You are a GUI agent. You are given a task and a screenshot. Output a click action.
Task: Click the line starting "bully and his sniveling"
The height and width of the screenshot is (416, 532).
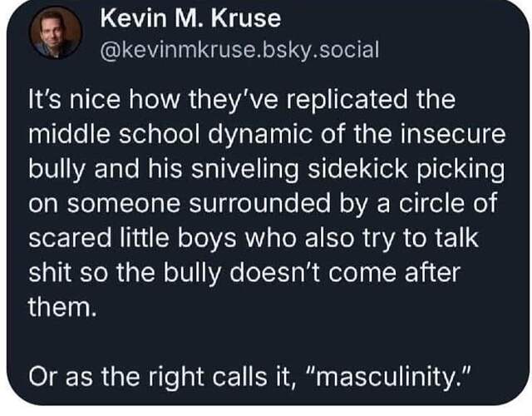pos(266,169)
